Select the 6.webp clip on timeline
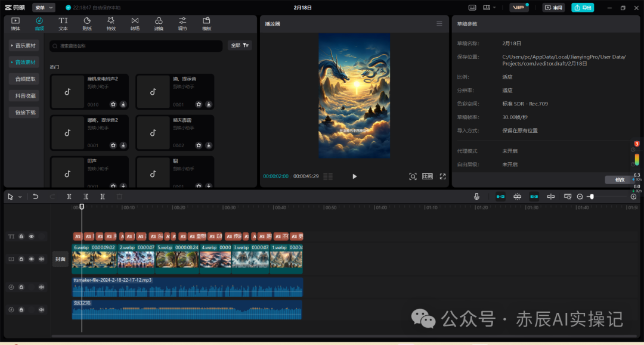The image size is (644, 345). [x=94, y=259]
